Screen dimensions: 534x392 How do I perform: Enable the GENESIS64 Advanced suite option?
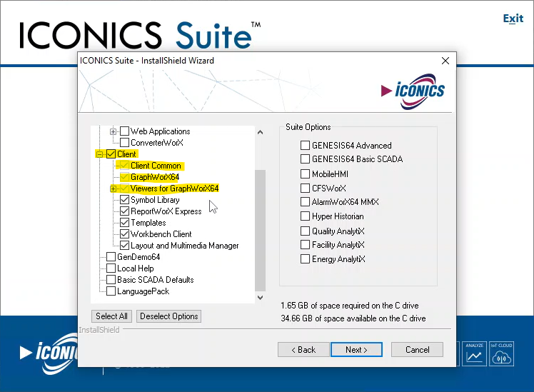click(x=306, y=145)
